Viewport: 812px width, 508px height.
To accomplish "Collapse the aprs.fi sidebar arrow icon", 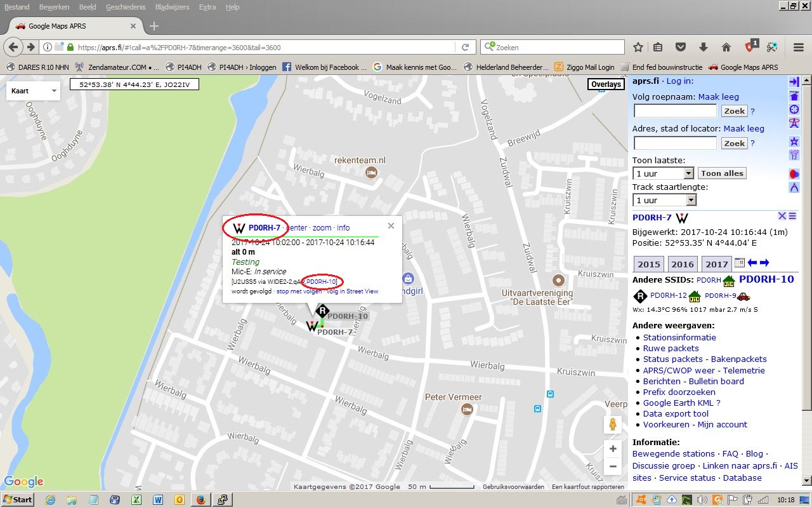I will [794, 82].
